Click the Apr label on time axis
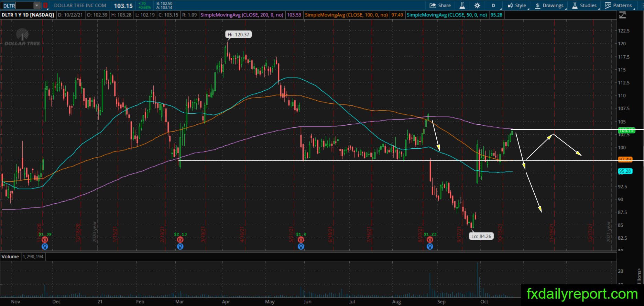Image resolution: width=644 pixels, height=306 pixels. point(226,302)
